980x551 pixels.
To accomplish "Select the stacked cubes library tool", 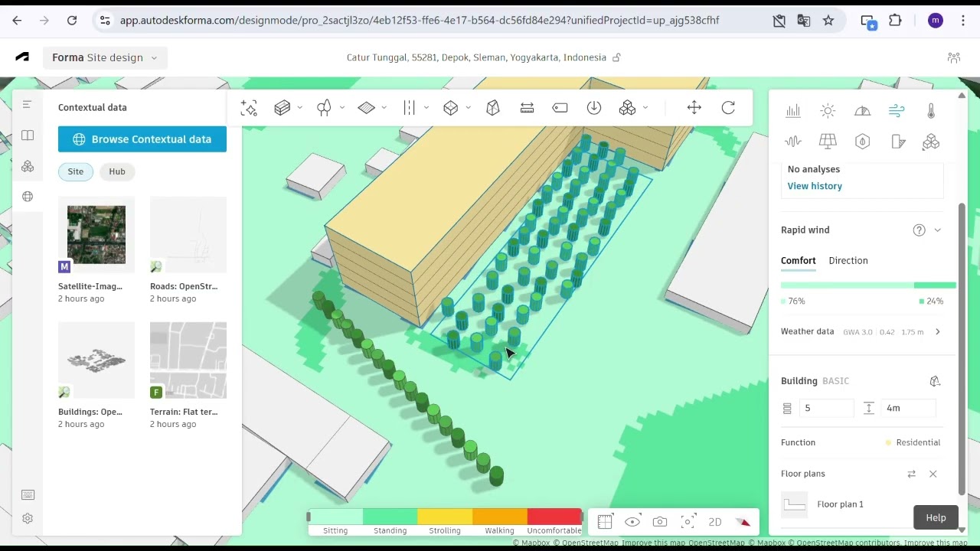I will coord(628,108).
